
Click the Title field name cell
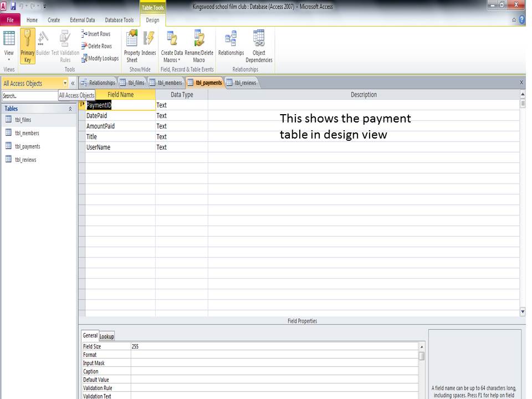point(120,137)
